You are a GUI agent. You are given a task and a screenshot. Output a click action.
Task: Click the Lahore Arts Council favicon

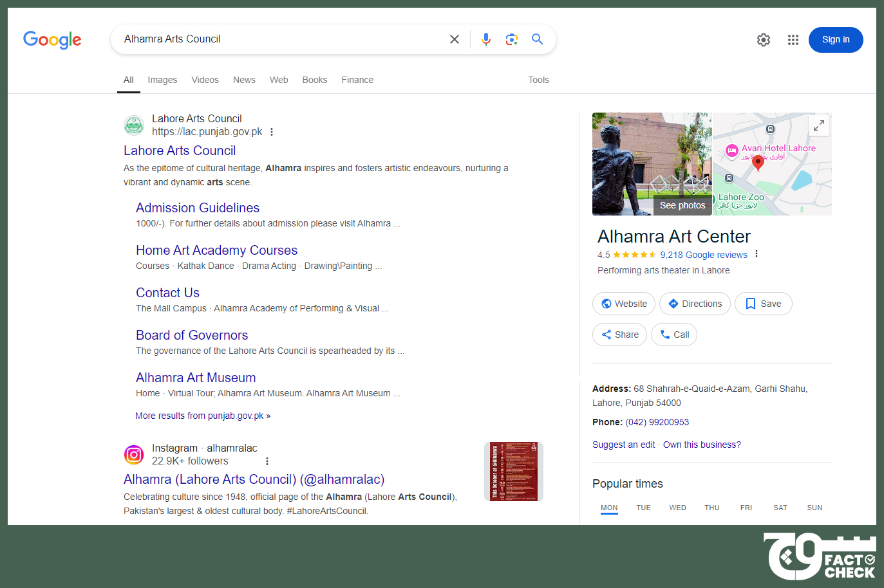[x=134, y=125]
